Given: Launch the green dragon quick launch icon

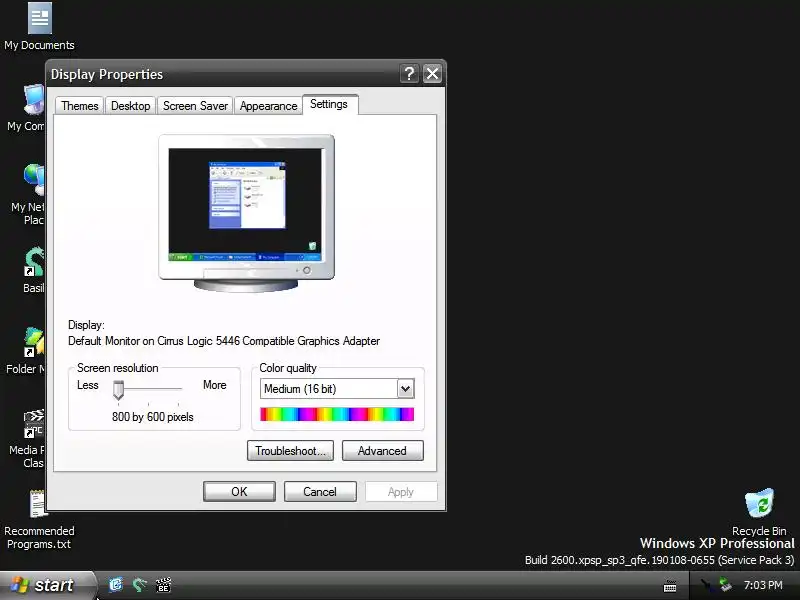Looking at the screenshot, I should pyautogui.click(x=139, y=585).
